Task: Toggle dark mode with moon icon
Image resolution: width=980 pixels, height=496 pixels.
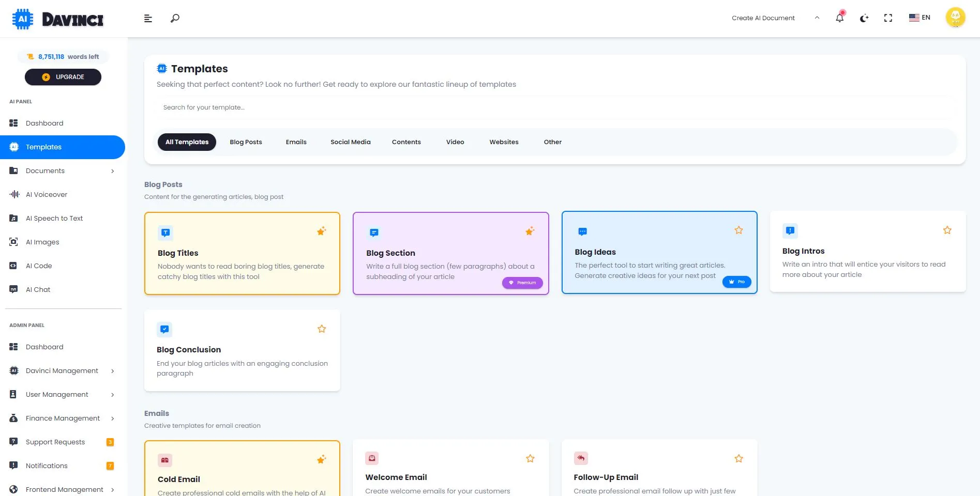Action: (864, 18)
